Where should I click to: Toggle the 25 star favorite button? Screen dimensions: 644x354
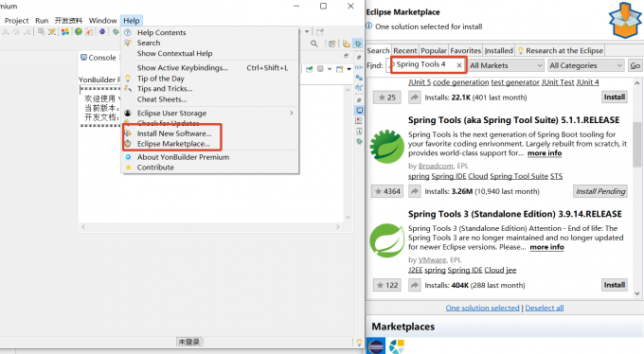click(x=387, y=97)
